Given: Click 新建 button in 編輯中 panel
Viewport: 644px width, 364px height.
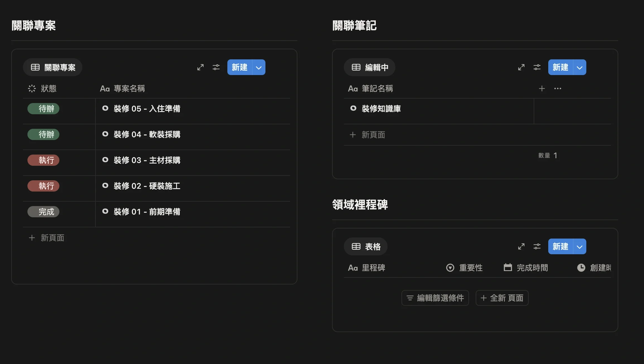Looking at the screenshot, I should point(561,67).
